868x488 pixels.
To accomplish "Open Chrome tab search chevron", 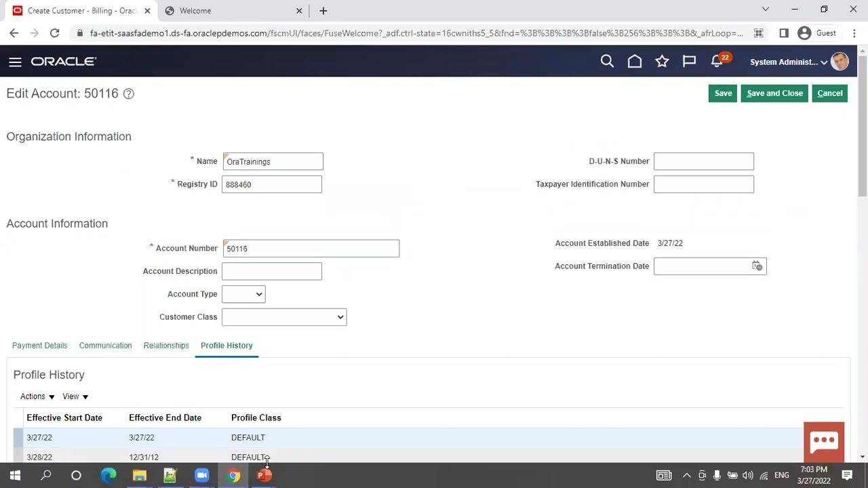I will click(x=766, y=9).
